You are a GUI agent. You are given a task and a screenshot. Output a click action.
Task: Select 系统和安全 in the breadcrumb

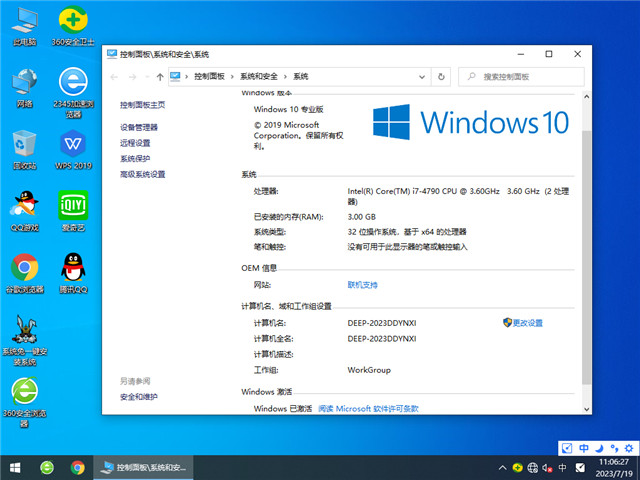[x=259, y=77]
